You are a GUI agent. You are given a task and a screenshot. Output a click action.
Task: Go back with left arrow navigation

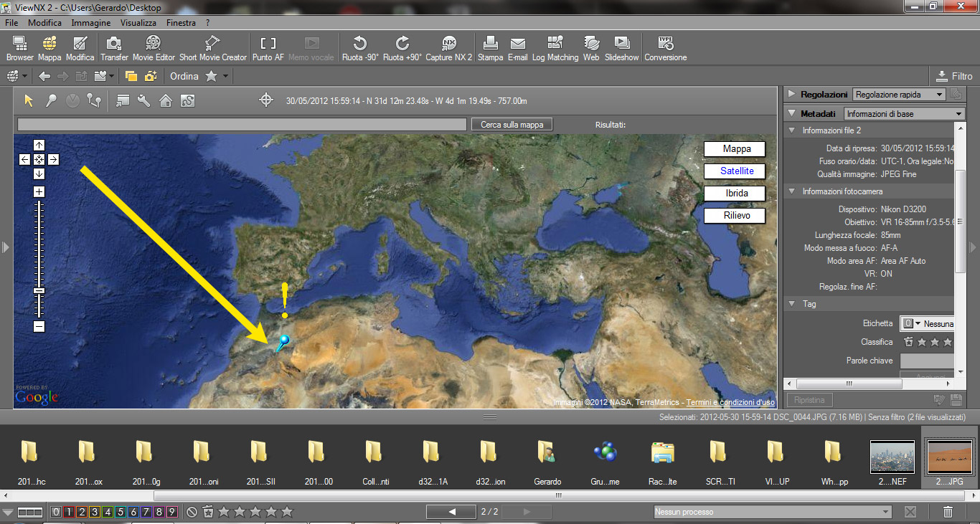tap(44, 76)
